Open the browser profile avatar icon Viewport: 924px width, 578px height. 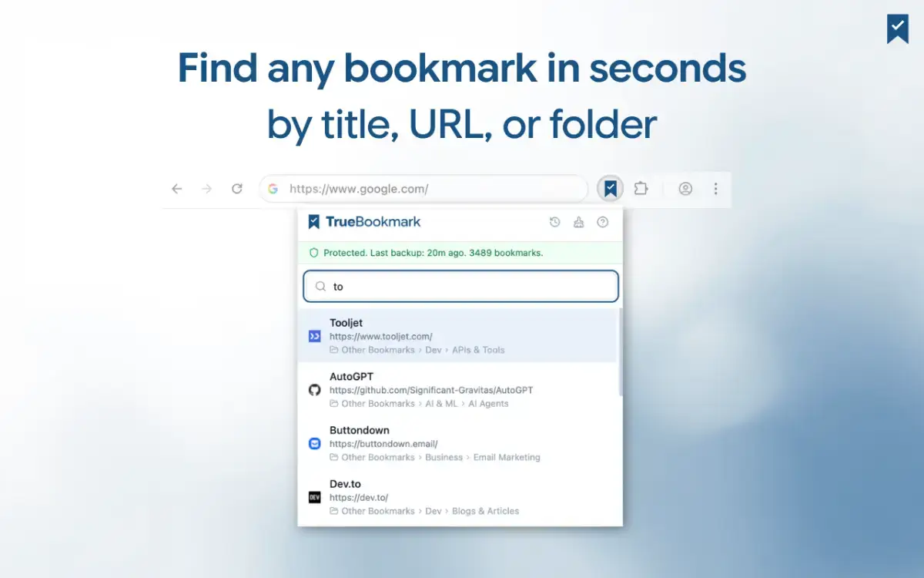coord(685,189)
